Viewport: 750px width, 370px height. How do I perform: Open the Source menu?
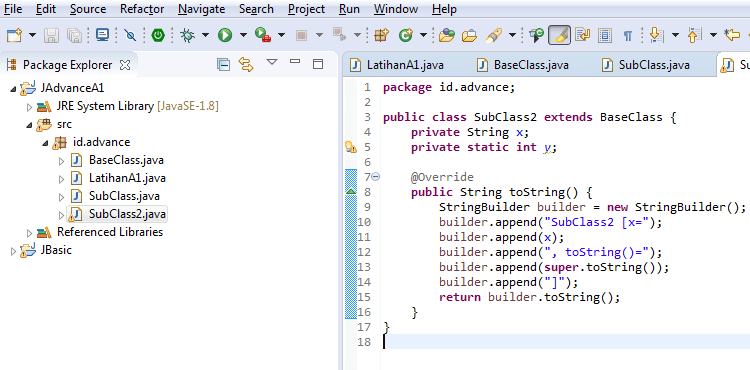pos(88,9)
